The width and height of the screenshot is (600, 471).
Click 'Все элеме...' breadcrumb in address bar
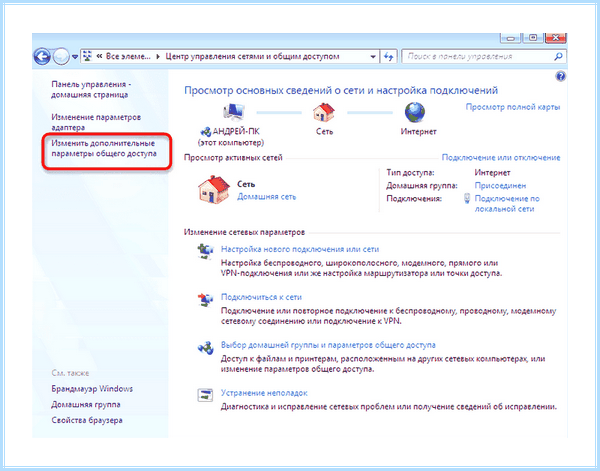pos(128,56)
